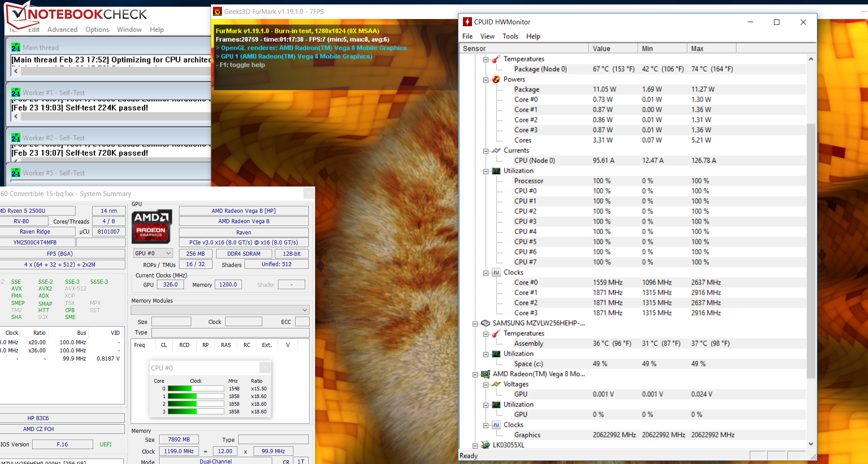Select the Core #3 clock row
This screenshot has height=464, width=868.
633,313
